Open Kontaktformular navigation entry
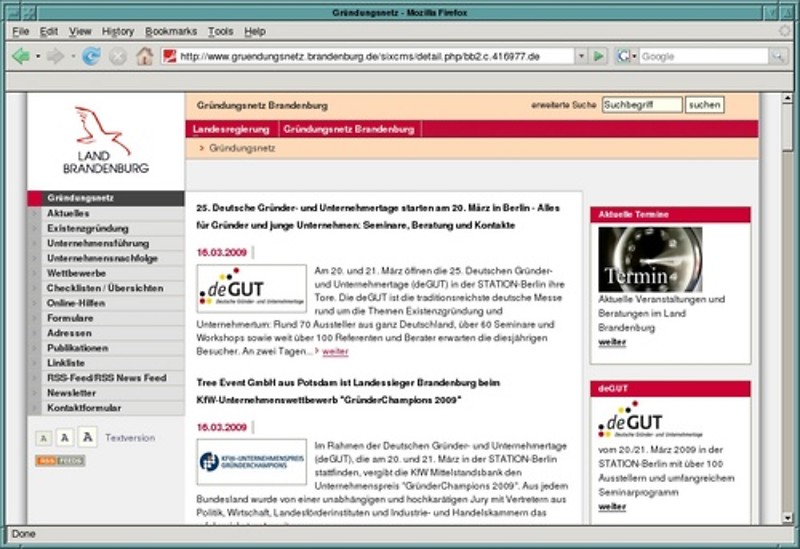 click(x=106, y=408)
